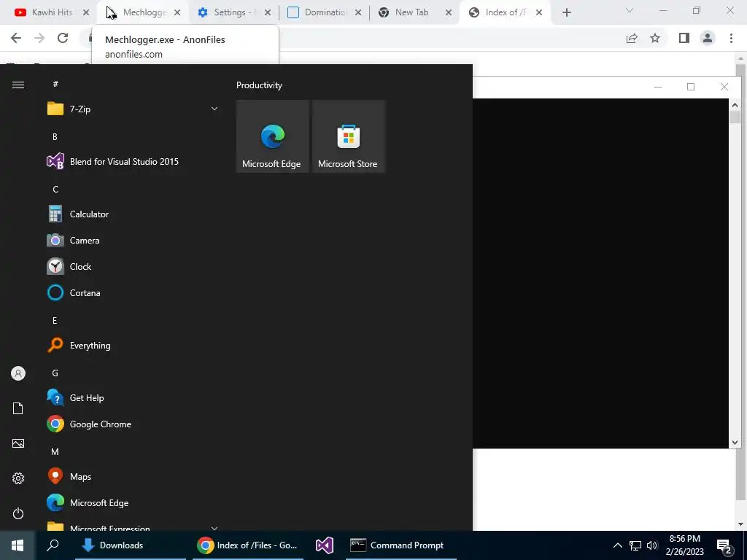Bookmark this page with the star icon
This screenshot has height=560, width=747.
point(655,38)
